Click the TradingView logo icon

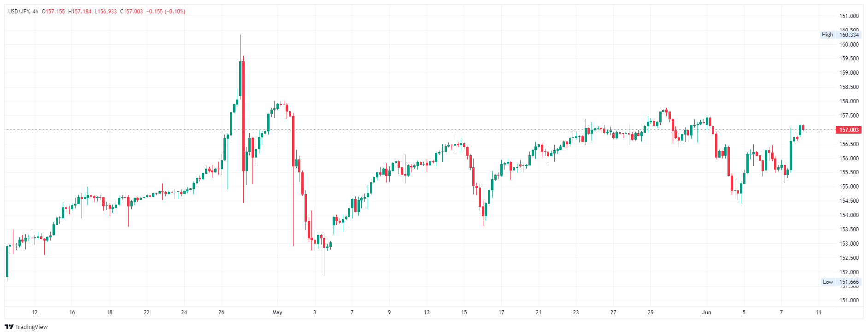coord(9,327)
